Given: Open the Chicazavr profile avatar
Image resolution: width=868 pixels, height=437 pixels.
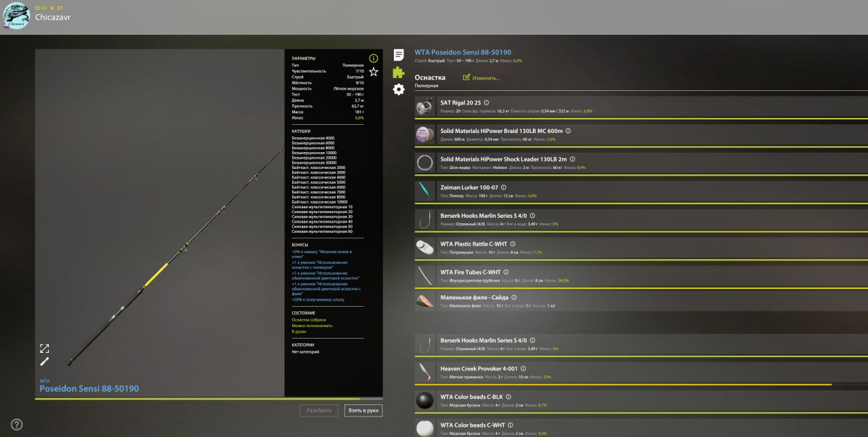Looking at the screenshot, I should click(16, 16).
